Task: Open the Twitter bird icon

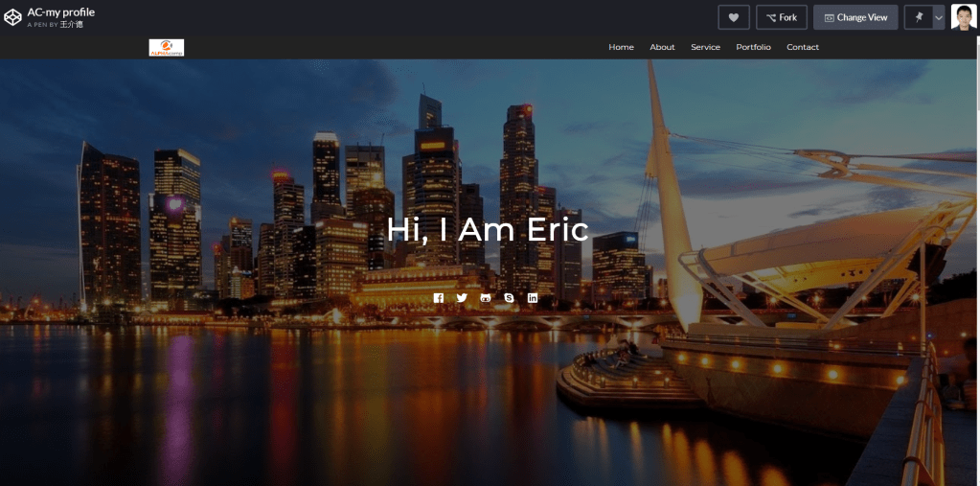Action: (x=462, y=298)
